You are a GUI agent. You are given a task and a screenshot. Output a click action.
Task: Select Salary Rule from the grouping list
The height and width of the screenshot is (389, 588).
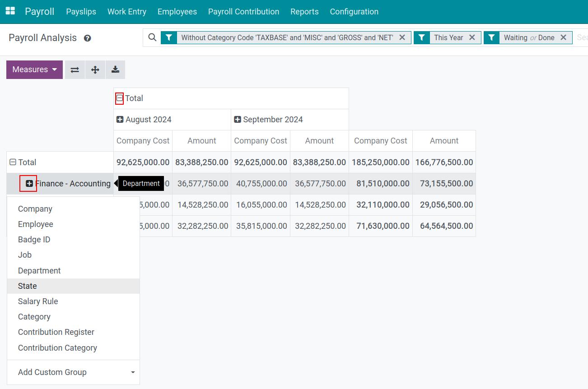(x=38, y=301)
